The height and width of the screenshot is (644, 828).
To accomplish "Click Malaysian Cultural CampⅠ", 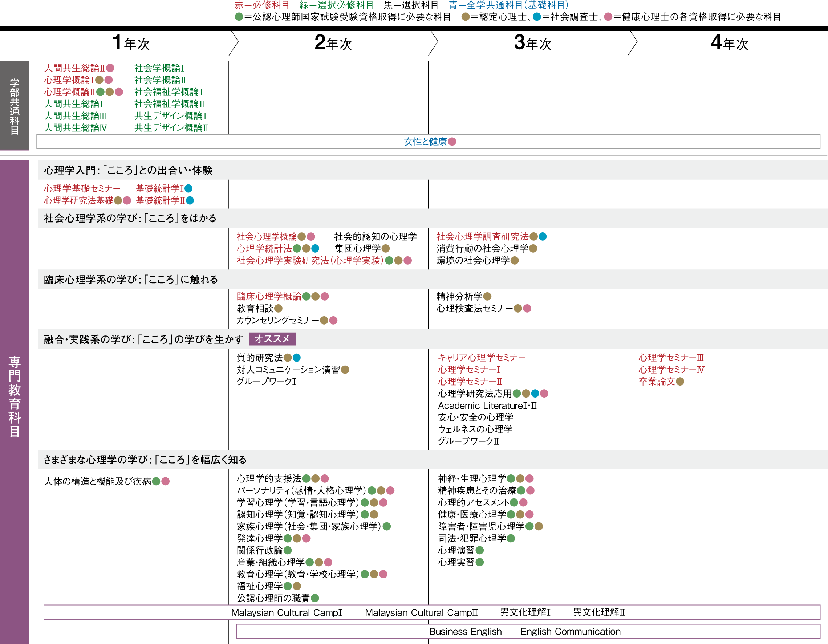I will (287, 612).
